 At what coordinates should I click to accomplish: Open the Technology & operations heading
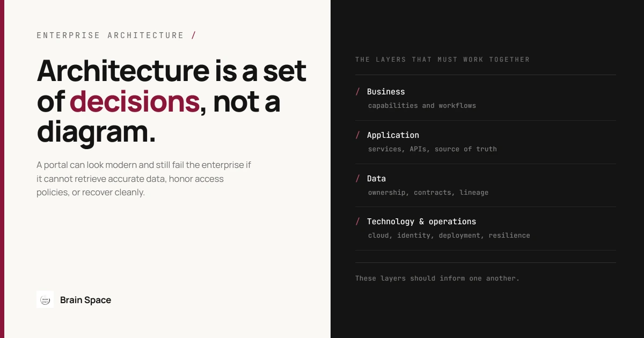tap(421, 222)
